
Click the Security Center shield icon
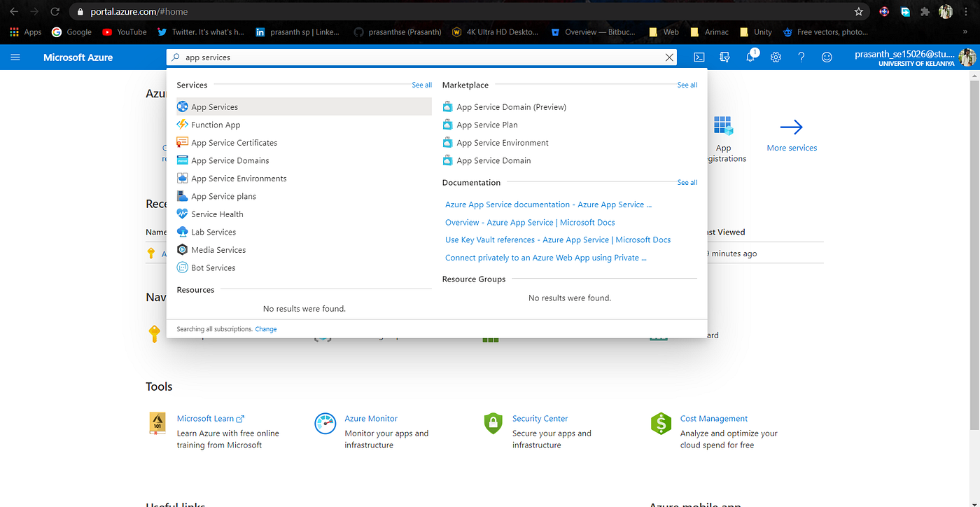tap(493, 423)
